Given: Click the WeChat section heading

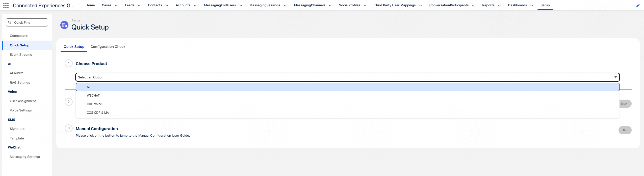Looking at the screenshot, I should tap(14, 148).
